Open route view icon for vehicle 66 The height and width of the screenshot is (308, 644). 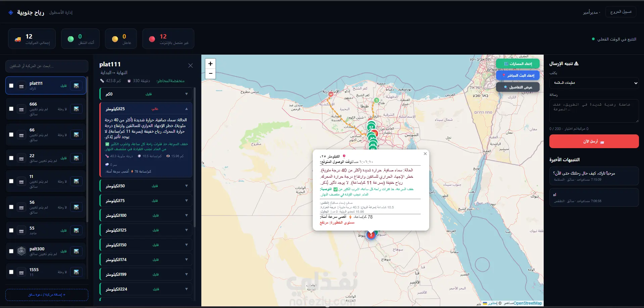click(76, 135)
